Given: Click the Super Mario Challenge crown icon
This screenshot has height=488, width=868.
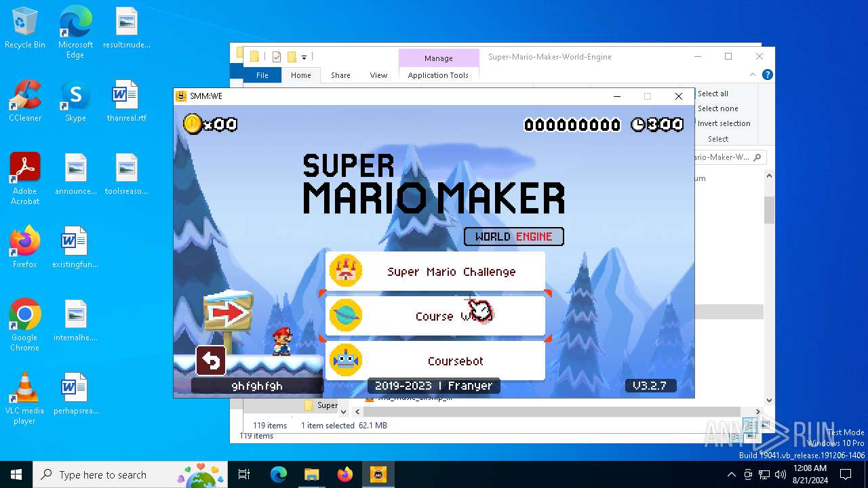Looking at the screenshot, I should point(346,271).
